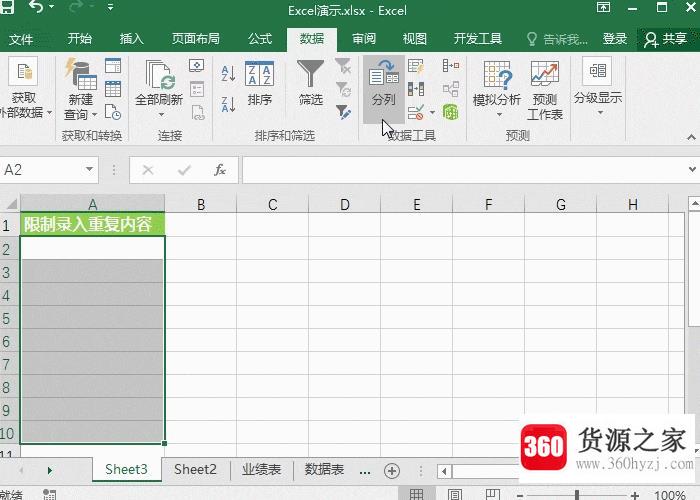Click the Data Validation icon

(416, 112)
